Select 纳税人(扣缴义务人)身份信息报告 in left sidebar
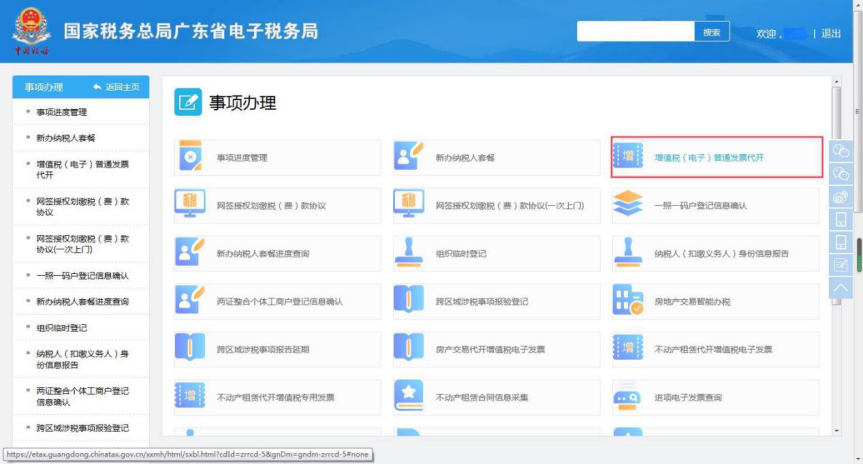Viewport: 863px width, 464px height. pyautogui.click(x=83, y=359)
